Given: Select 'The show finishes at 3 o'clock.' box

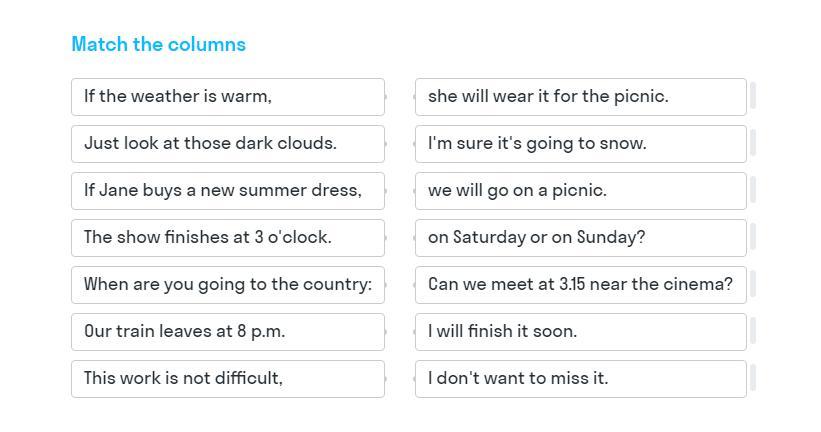Looking at the screenshot, I should point(227,238).
